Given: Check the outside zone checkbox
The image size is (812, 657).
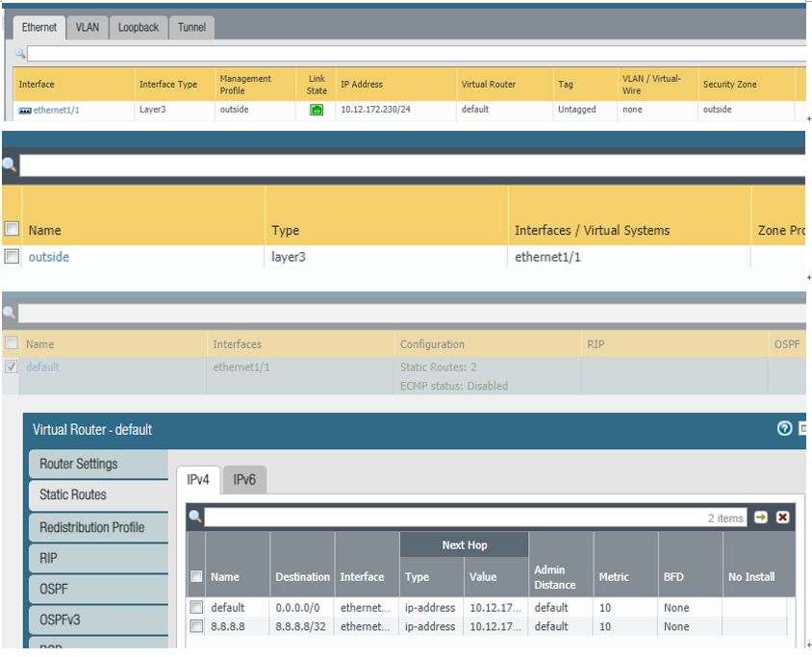Looking at the screenshot, I should (x=12, y=257).
